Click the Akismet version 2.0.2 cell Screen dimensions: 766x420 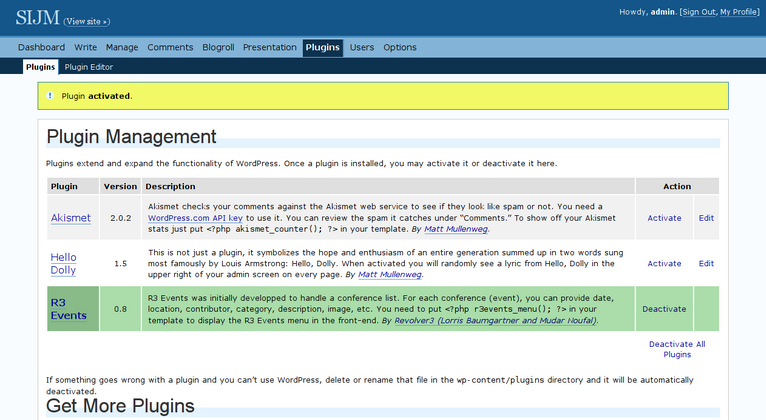pos(121,218)
